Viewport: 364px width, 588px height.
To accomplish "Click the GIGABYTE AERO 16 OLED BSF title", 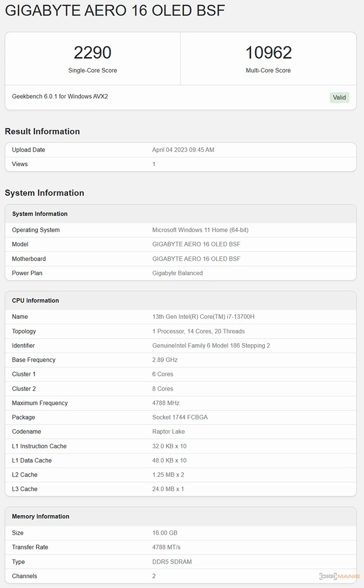I will (x=115, y=11).
